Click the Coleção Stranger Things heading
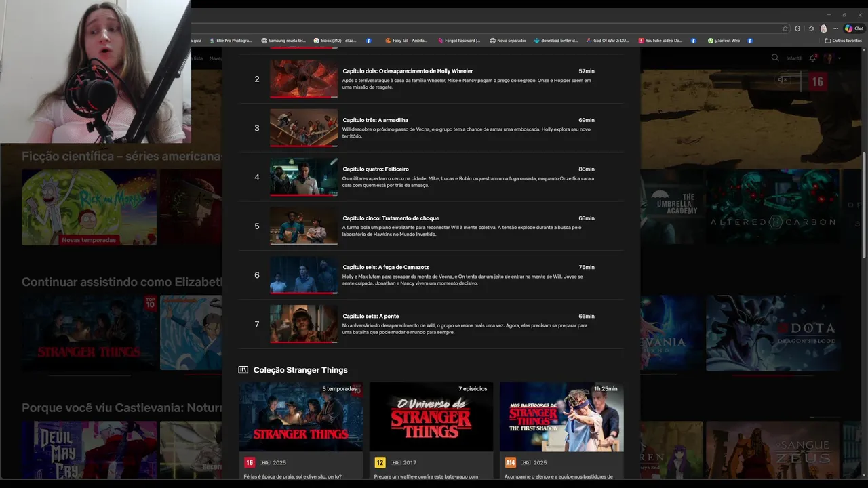Viewport: 868px width, 488px height. point(300,370)
